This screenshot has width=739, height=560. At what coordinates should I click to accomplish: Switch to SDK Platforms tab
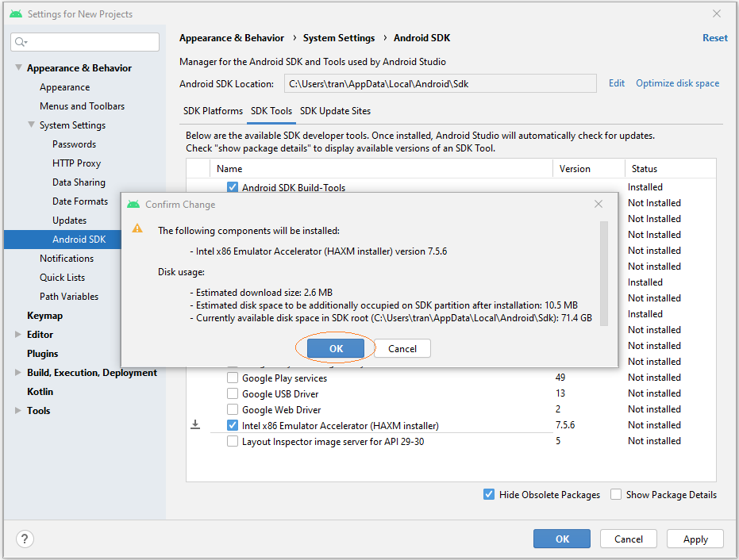[x=213, y=111]
